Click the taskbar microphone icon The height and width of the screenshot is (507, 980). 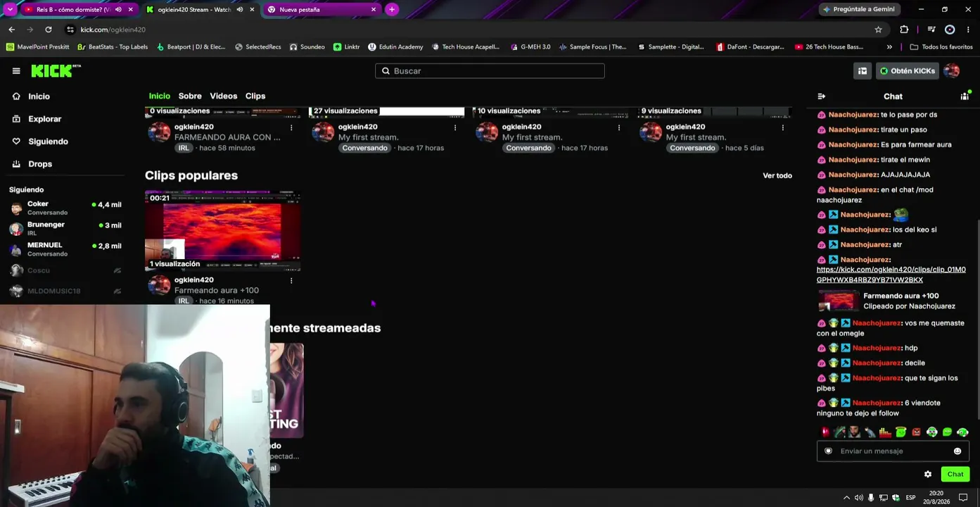871,498
